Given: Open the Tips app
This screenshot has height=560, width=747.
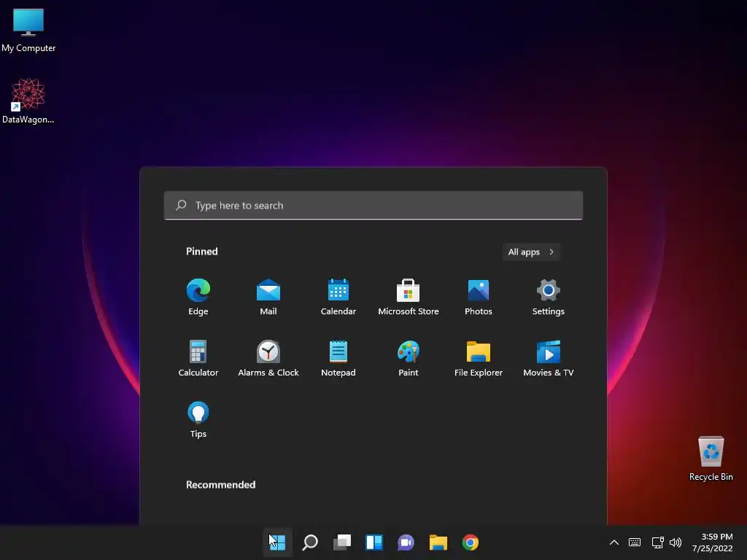Looking at the screenshot, I should coord(198,420).
